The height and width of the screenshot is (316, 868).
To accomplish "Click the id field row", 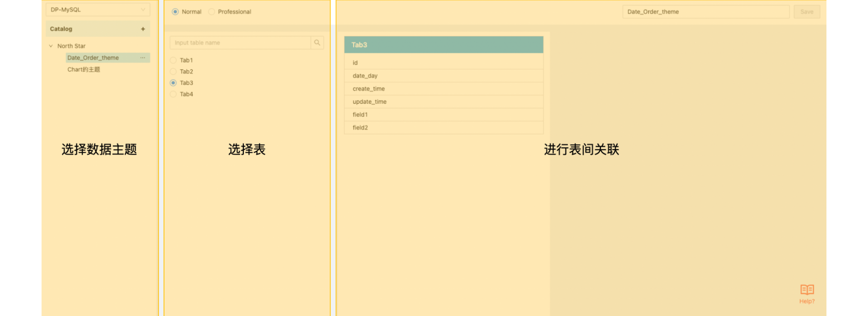I will point(444,62).
